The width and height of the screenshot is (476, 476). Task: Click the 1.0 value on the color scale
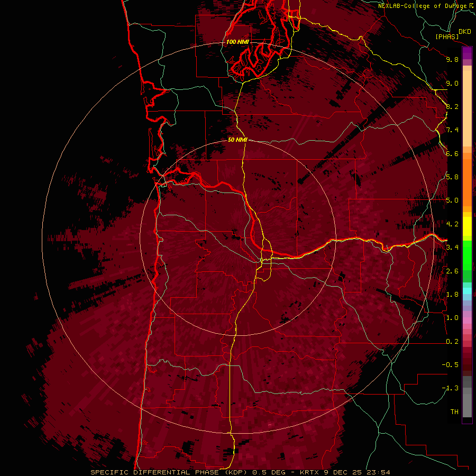pyautogui.click(x=452, y=318)
